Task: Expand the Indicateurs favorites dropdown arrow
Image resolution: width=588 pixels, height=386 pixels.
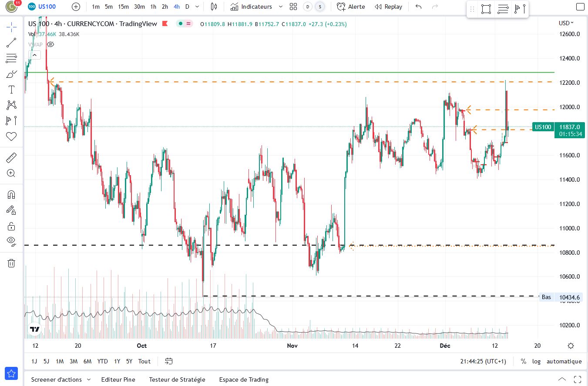Action: pos(280,7)
